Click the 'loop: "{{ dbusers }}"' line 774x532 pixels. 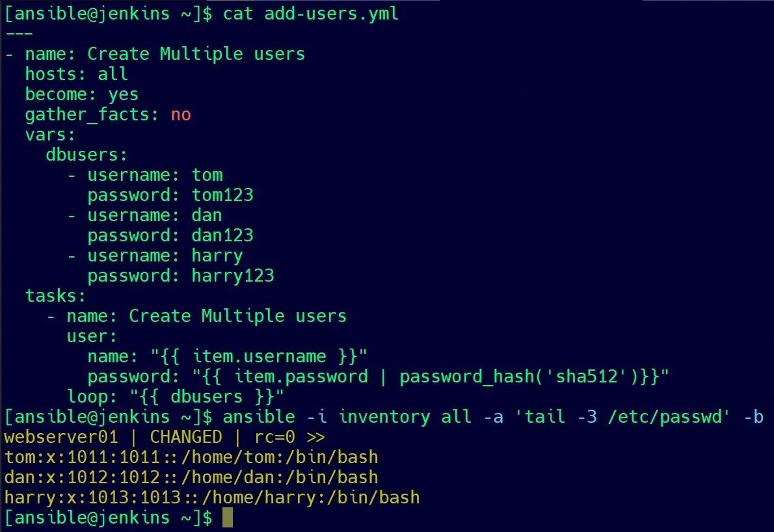176,397
